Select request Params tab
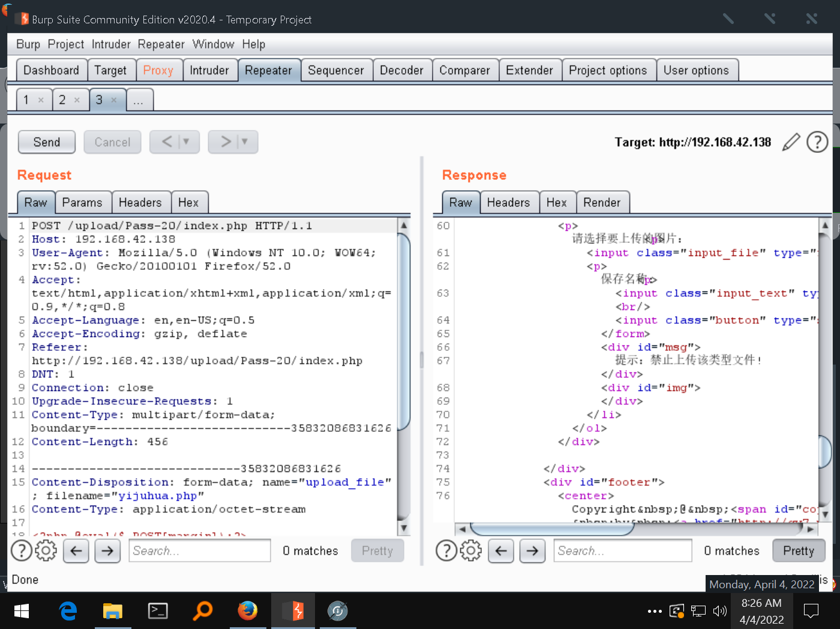 82,203
